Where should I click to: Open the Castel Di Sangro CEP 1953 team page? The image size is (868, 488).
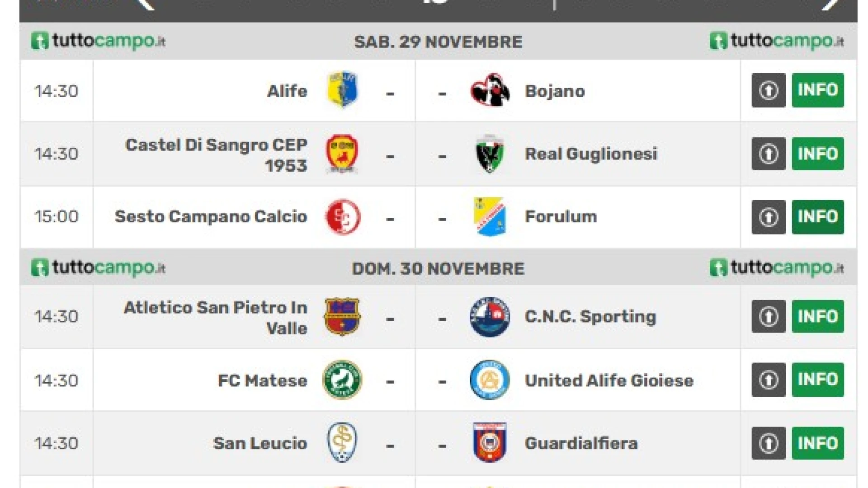[216, 155]
